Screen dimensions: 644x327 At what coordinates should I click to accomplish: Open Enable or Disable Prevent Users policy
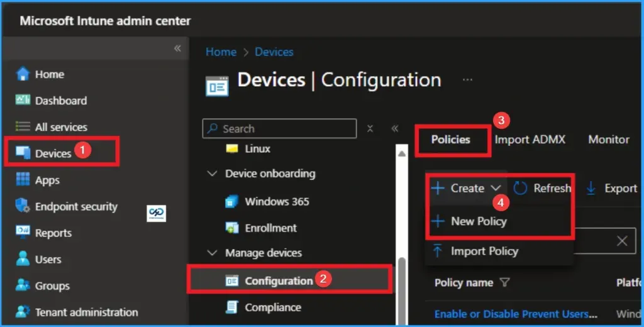pyautogui.click(x=516, y=314)
